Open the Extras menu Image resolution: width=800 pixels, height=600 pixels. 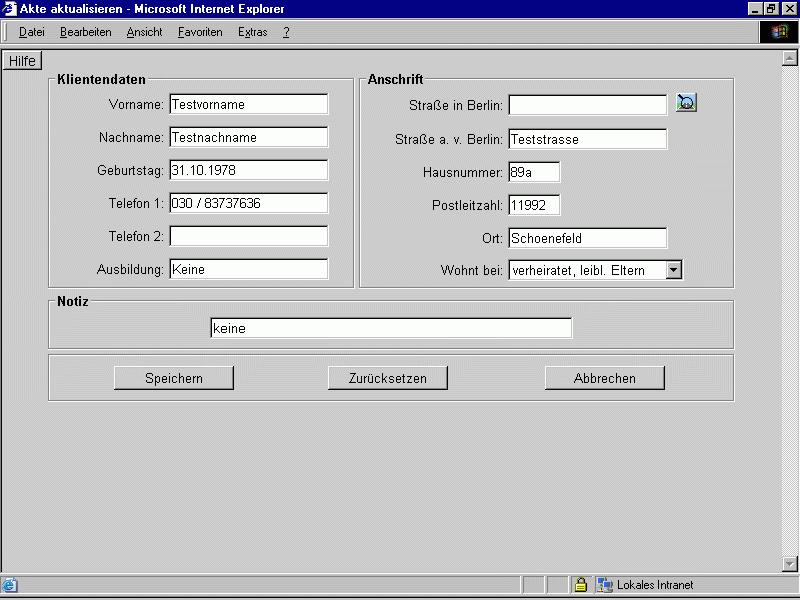pos(252,32)
